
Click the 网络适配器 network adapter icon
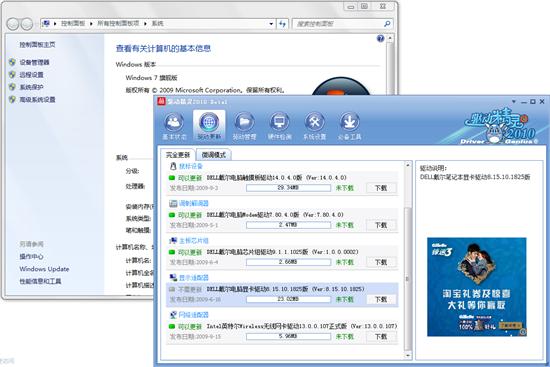coord(173,315)
